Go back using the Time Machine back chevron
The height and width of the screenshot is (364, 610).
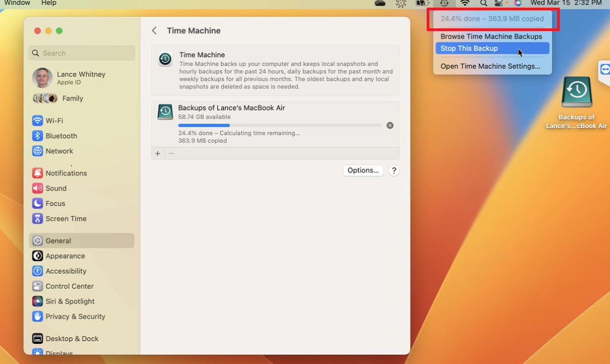pos(153,31)
